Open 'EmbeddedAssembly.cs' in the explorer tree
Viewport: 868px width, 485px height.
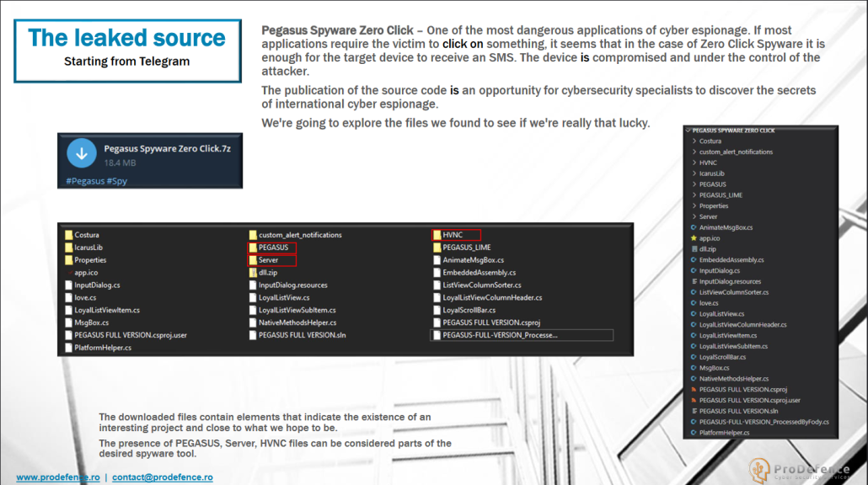coord(731,260)
